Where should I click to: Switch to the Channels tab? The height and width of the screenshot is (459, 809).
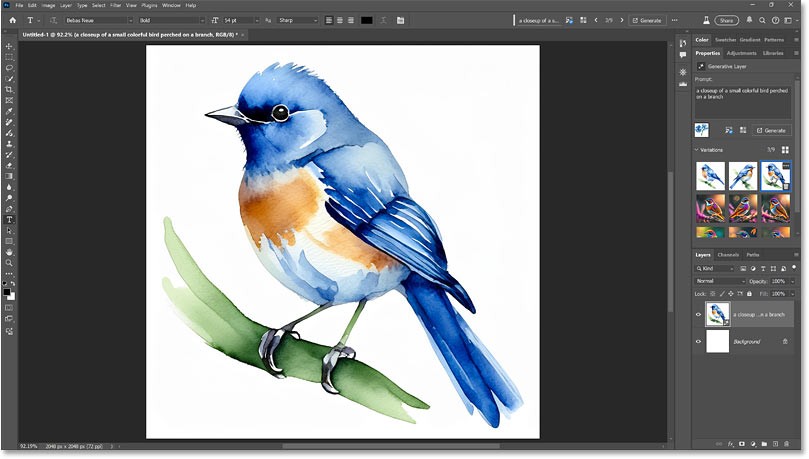[728, 255]
